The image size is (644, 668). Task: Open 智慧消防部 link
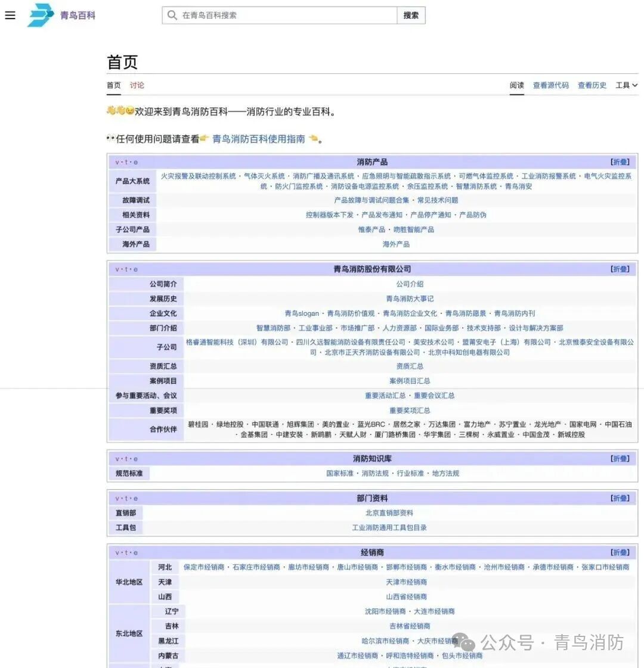coord(273,328)
